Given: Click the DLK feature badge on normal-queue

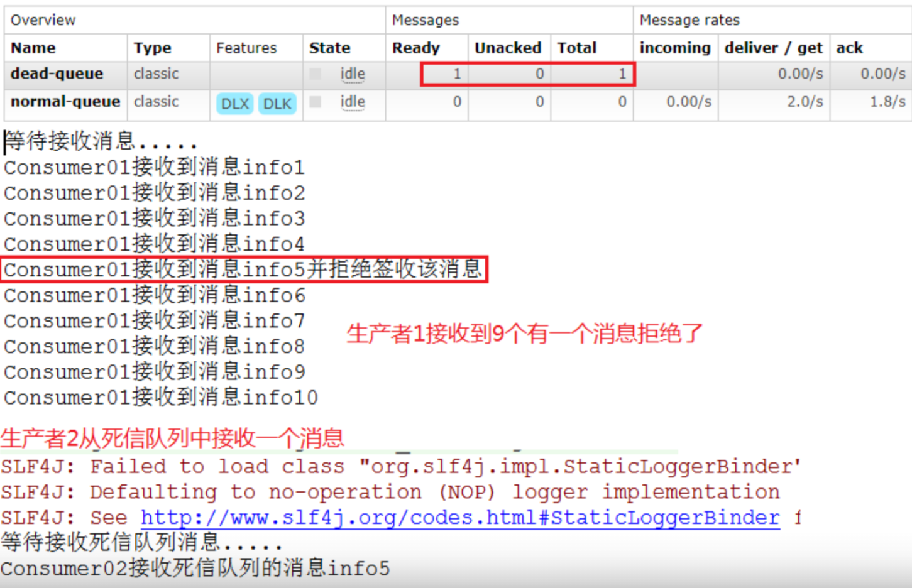Looking at the screenshot, I should (x=277, y=104).
